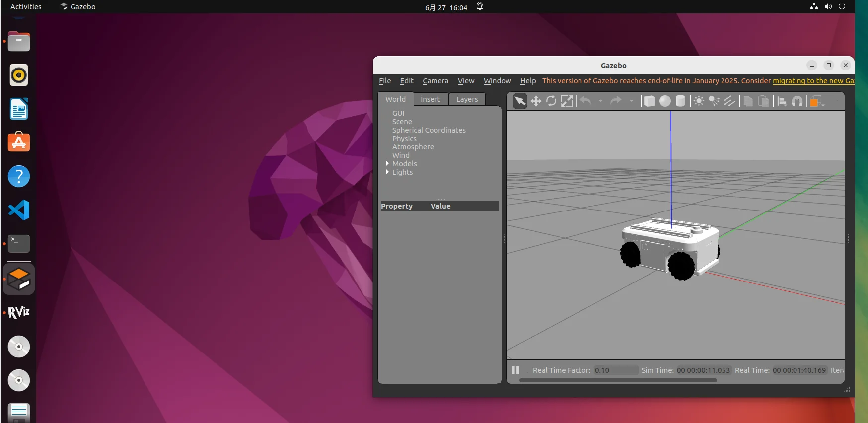Switch to the Insert tab
This screenshot has width=868, height=423.
coord(431,99)
